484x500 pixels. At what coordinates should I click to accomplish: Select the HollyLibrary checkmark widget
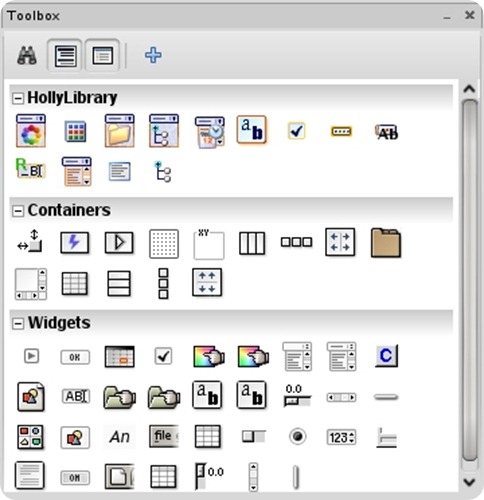(x=296, y=131)
